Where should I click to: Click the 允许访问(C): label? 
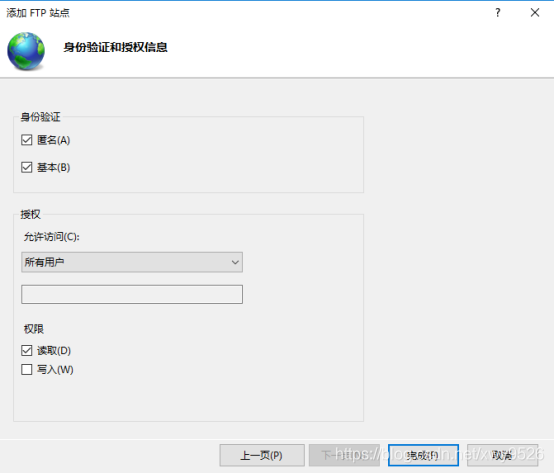click(x=52, y=237)
